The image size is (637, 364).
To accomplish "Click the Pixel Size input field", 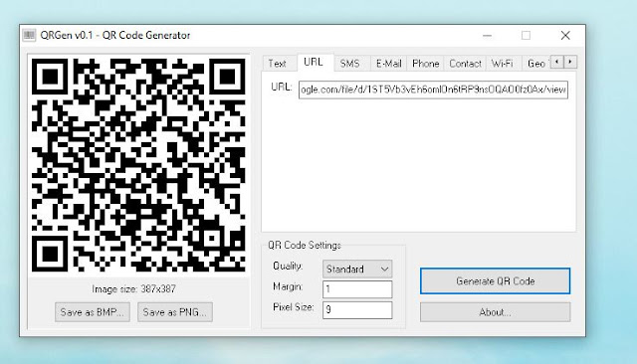I will coord(357,310).
